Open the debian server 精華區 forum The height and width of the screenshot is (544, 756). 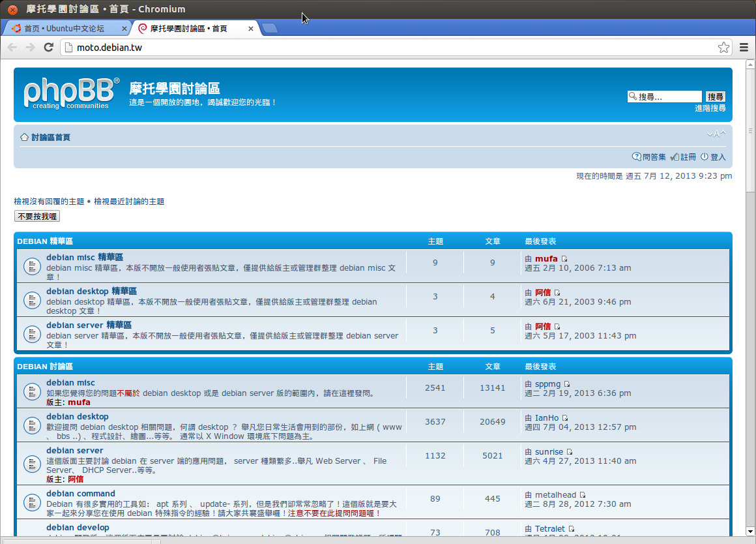click(89, 325)
